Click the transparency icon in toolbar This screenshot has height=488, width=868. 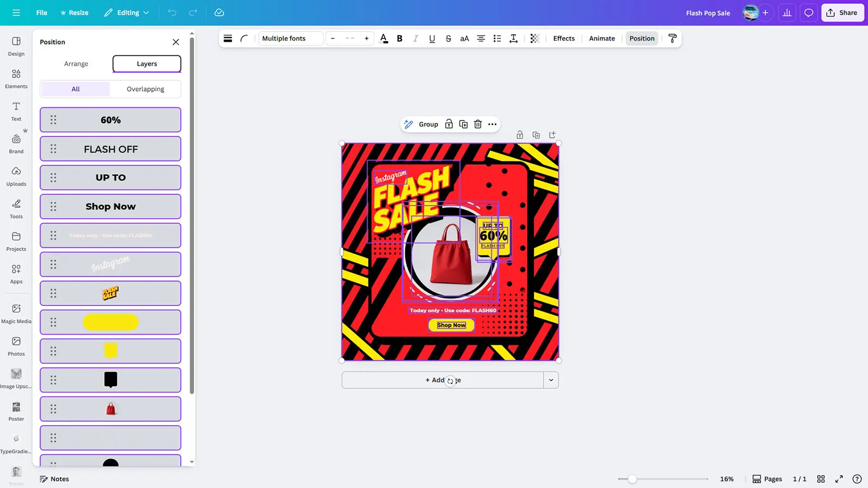coord(534,38)
